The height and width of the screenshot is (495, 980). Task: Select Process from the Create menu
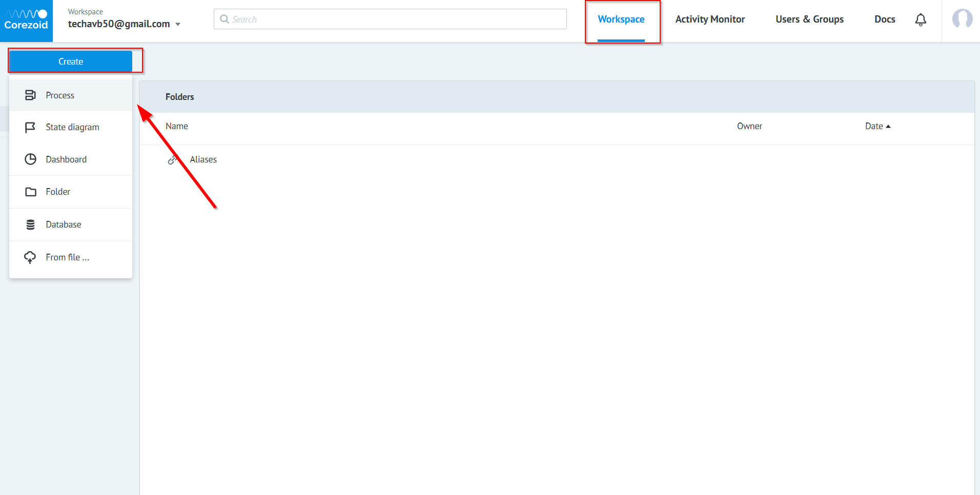click(71, 95)
